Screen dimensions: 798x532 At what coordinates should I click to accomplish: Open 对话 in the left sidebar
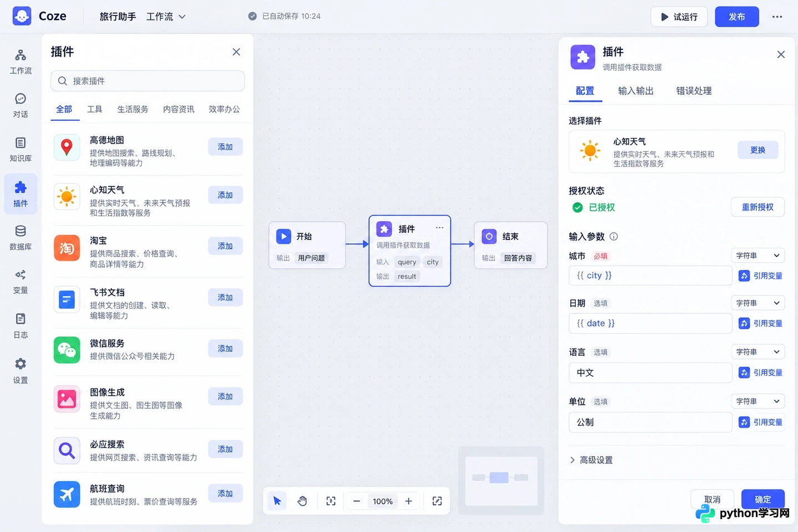coord(21,105)
